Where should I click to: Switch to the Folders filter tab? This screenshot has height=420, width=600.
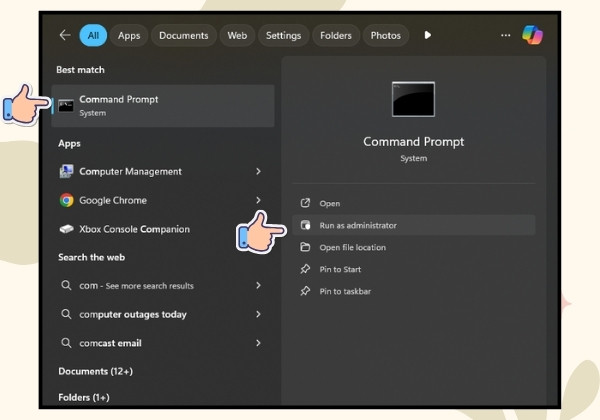[x=336, y=35]
